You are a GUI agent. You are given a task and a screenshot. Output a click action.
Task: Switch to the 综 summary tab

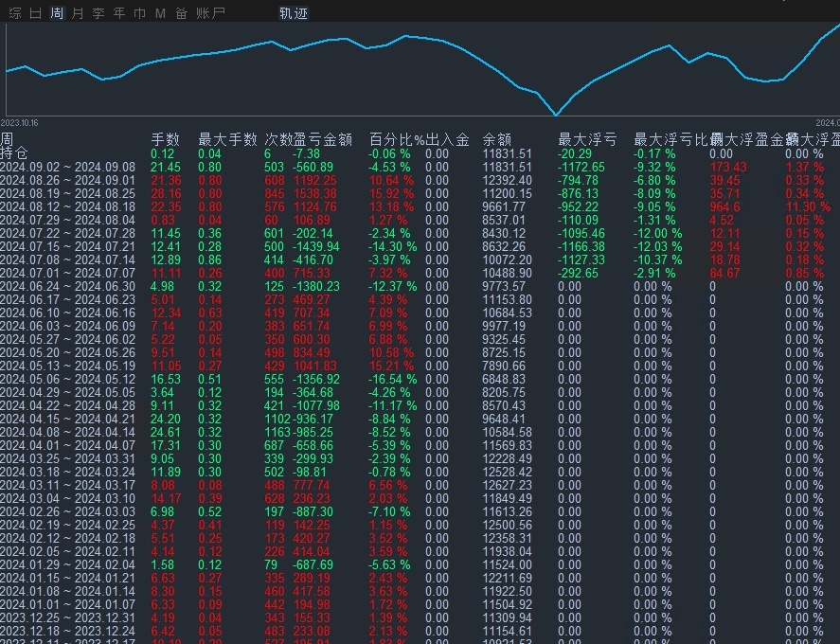tap(15, 13)
